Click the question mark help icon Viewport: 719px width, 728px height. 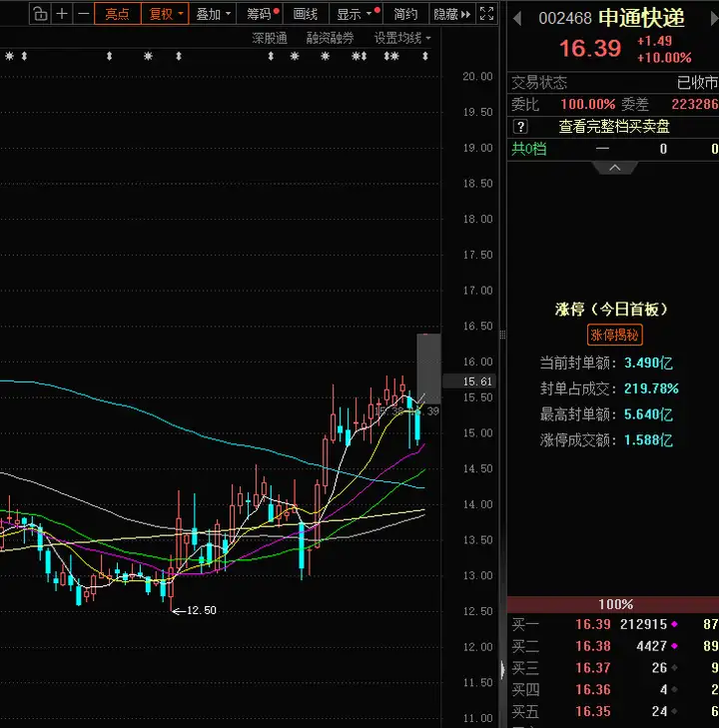click(520, 126)
